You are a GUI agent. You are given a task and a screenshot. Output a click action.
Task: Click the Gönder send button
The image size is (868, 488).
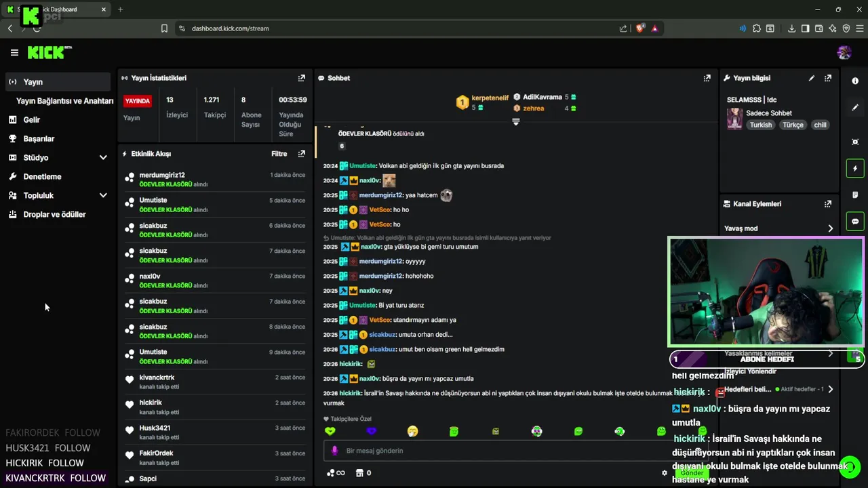click(x=692, y=473)
